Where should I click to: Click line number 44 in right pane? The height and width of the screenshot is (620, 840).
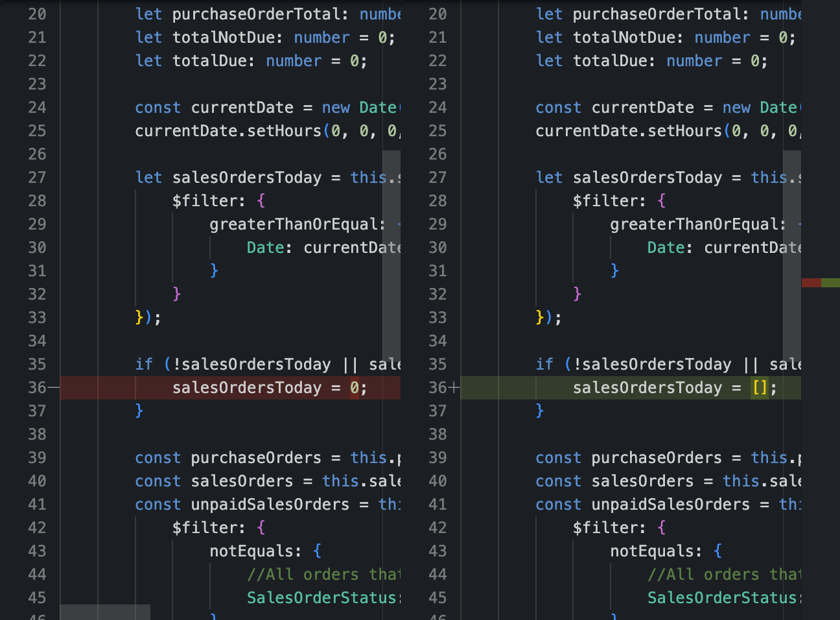click(x=438, y=575)
